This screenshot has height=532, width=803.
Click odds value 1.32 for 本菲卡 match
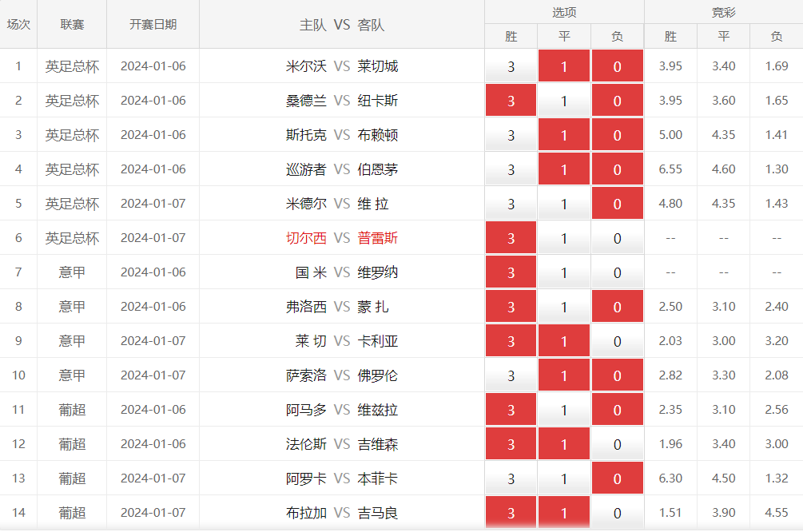[x=777, y=478]
